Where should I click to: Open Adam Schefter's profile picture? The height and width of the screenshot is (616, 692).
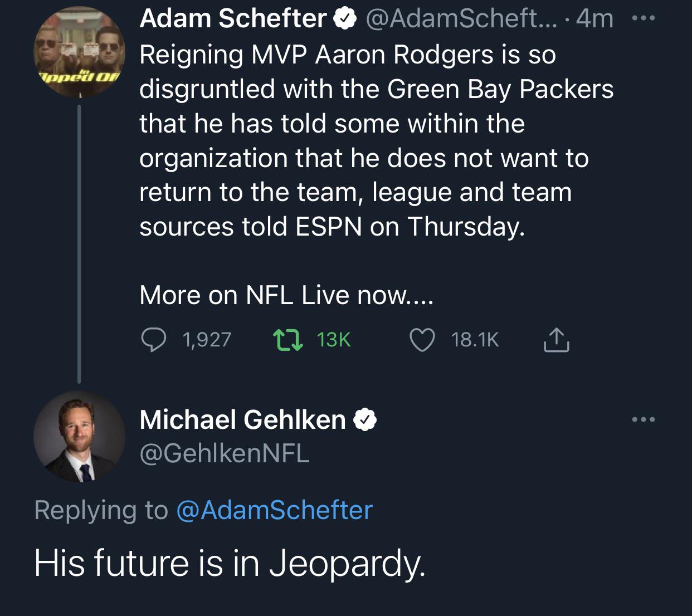click(79, 52)
